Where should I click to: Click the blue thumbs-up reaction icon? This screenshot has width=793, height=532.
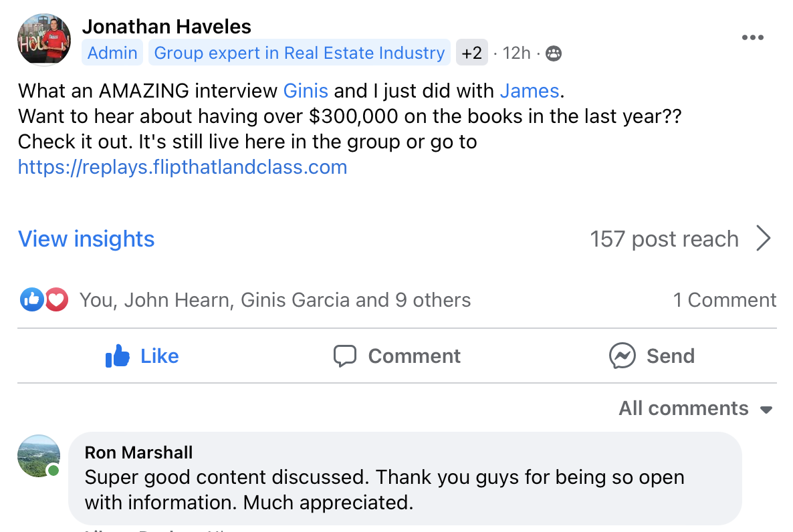click(x=32, y=300)
